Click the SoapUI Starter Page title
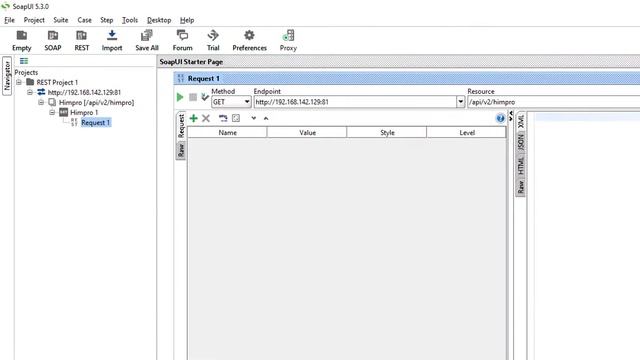The width and height of the screenshot is (640, 360). pyautogui.click(x=191, y=62)
